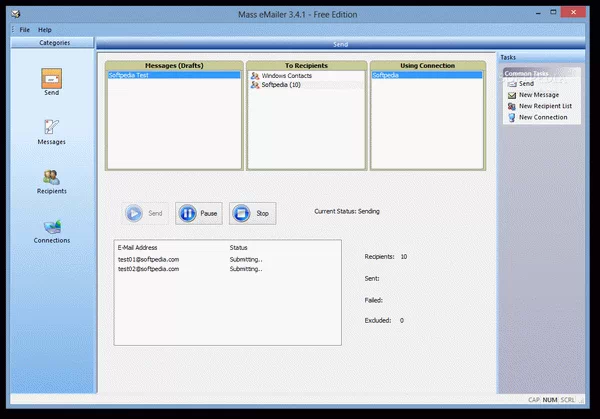Screen dimensions: 600x419
Task: Click the E-Mail Address column header
Action: 137,248
